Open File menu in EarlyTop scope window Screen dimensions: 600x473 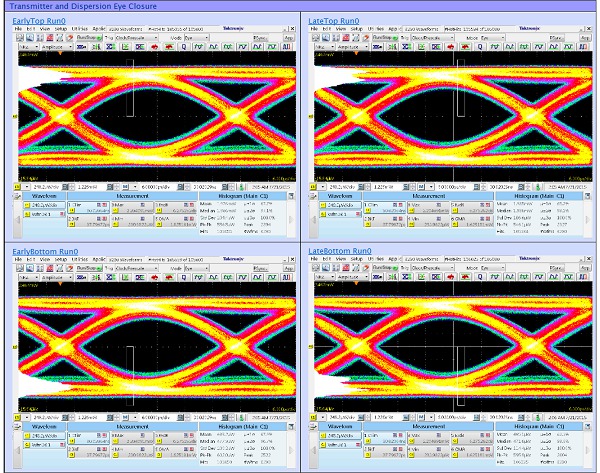(19, 29)
